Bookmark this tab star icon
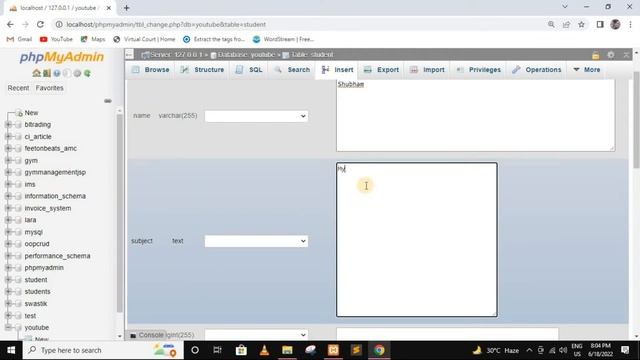640x360 pixels. pos(581,24)
